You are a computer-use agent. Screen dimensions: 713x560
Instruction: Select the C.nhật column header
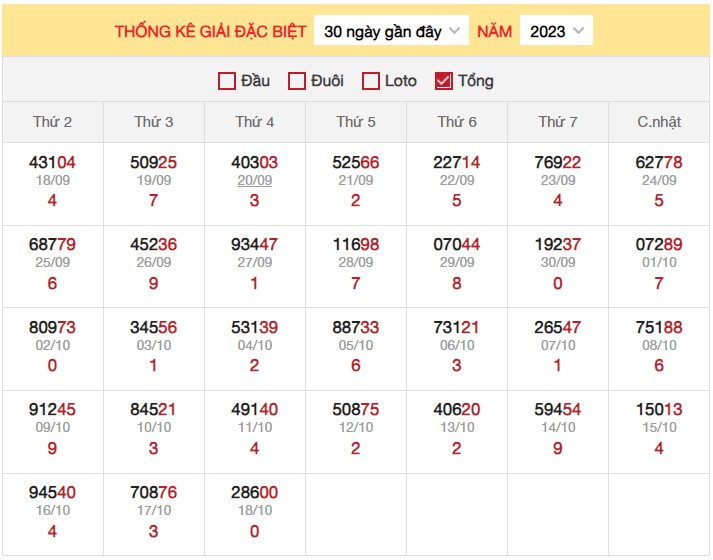(x=659, y=122)
